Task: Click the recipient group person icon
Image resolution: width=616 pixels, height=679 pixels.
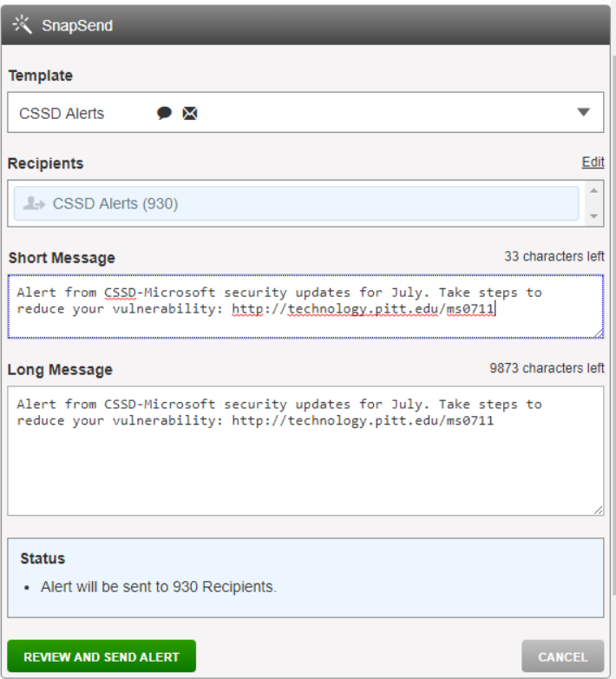Action: [x=34, y=202]
